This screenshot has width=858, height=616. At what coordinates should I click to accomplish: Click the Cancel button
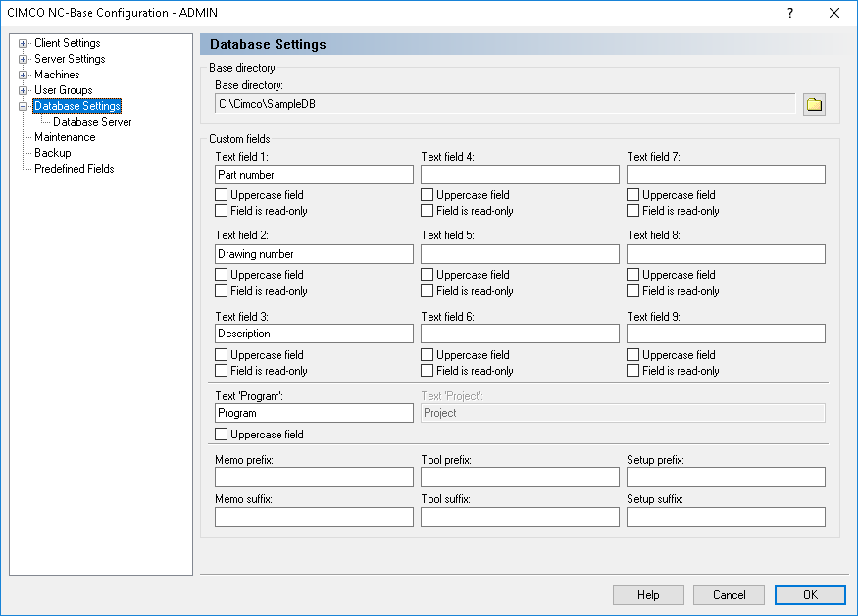pos(729,595)
